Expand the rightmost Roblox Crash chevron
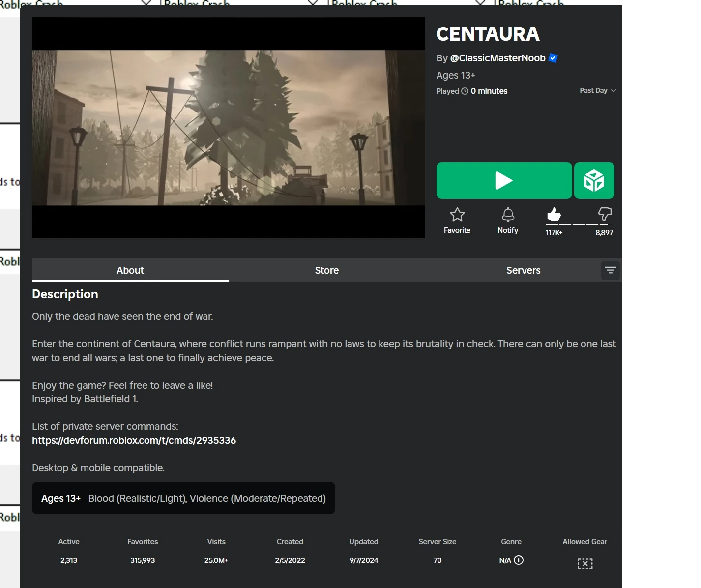This screenshot has width=701, height=588. pos(479,3)
